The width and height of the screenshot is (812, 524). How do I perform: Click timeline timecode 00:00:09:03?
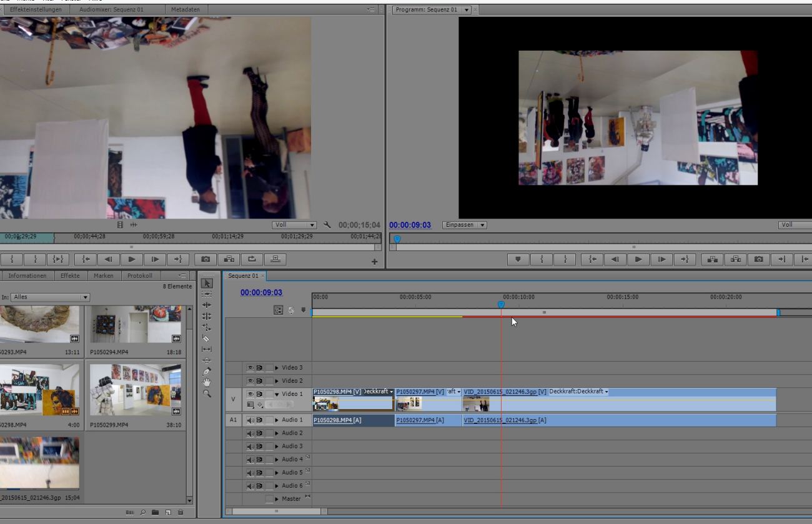pos(261,292)
